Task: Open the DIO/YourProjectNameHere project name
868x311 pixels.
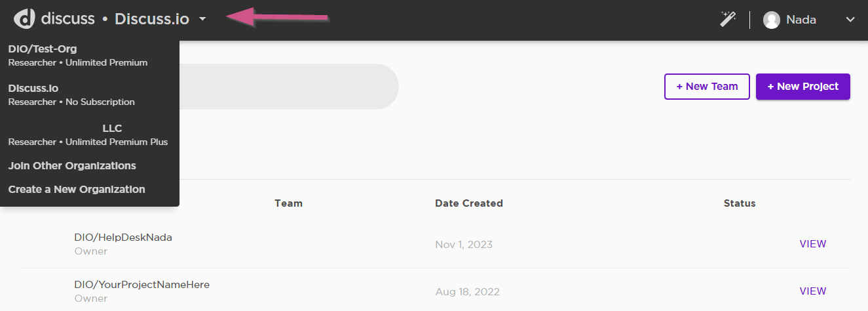Action: [142, 285]
